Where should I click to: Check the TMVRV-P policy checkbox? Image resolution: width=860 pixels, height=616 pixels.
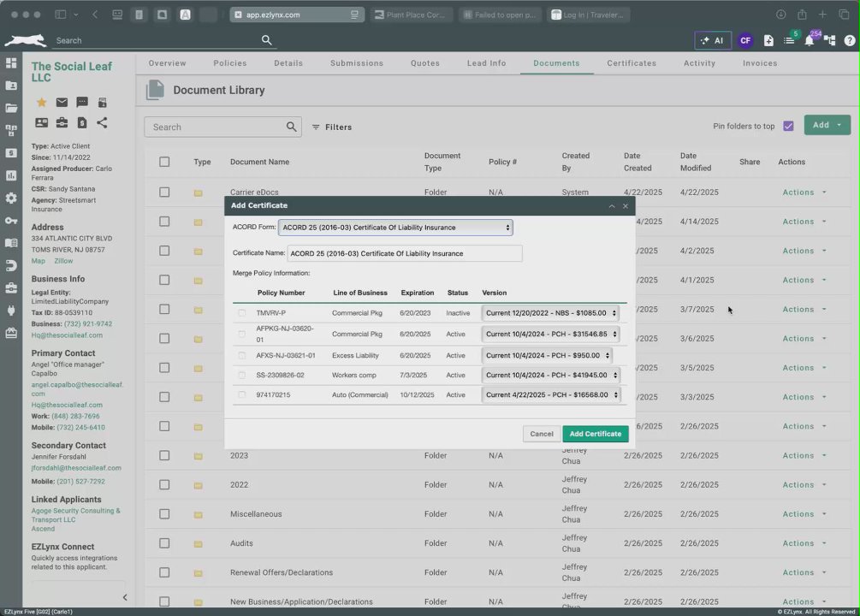pyautogui.click(x=242, y=313)
